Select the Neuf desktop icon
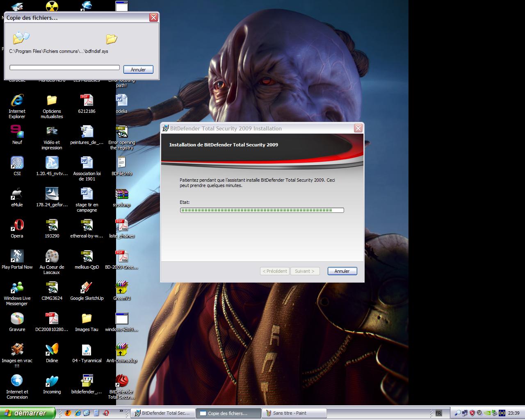The height and width of the screenshot is (420, 525). [x=17, y=135]
